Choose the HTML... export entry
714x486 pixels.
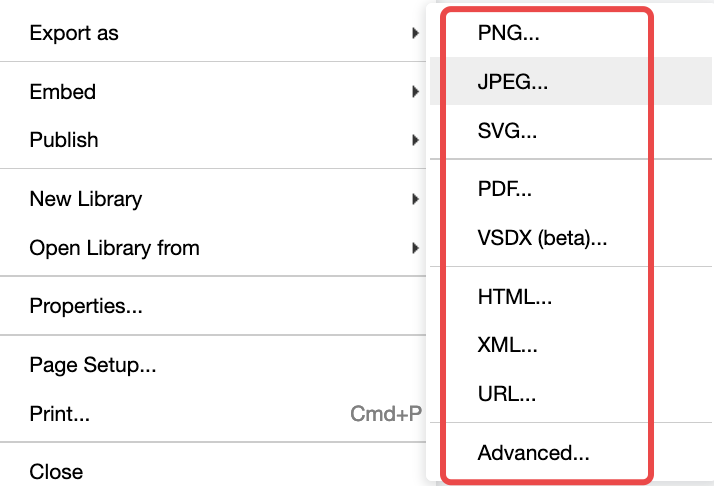point(515,297)
